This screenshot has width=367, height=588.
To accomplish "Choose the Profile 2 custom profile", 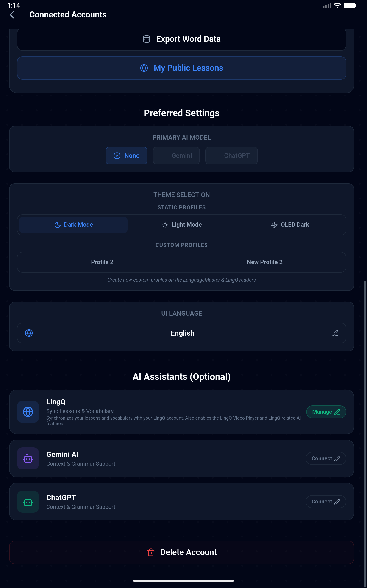I will pyautogui.click(x=102, y=262).
